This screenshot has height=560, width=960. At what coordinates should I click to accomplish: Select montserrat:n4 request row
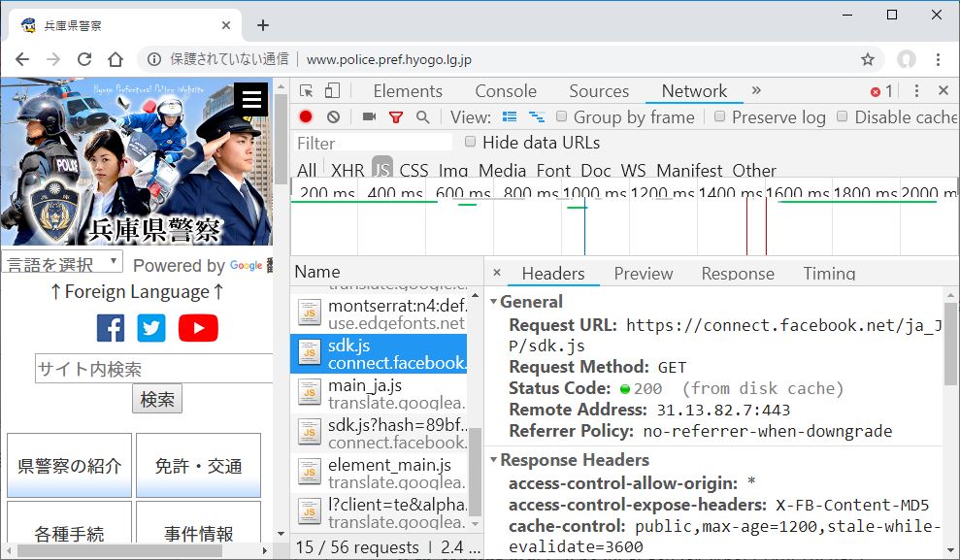pyautogui.click(x=379, y=313)
